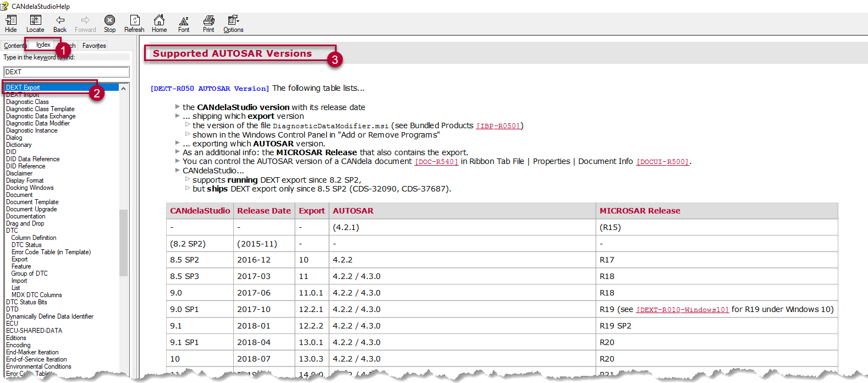Open the Favorites tab
The width and height of the screenshot is (868, 383).
(x=94, y=46)
